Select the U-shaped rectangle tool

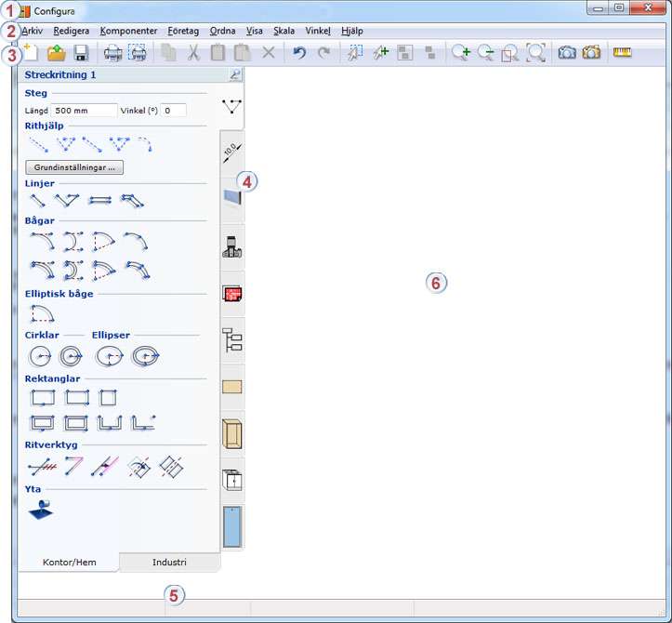point(110,422)
